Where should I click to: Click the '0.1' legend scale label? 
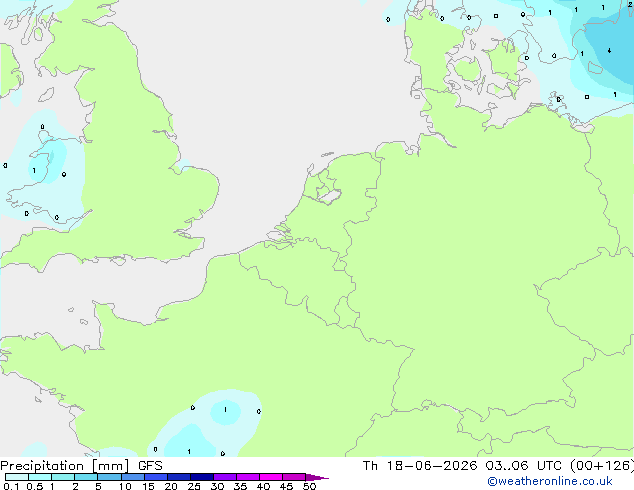tap(11, 486)
